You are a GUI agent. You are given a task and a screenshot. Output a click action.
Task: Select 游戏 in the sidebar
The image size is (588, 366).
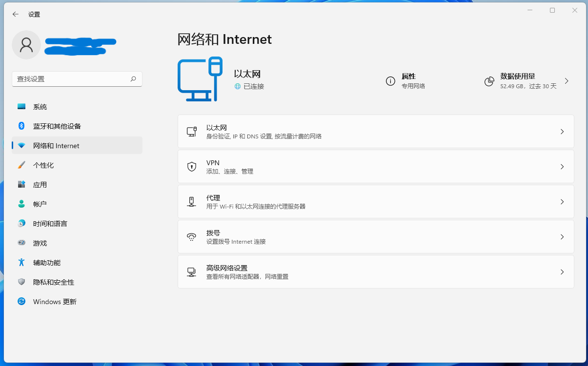pos(77,243)
